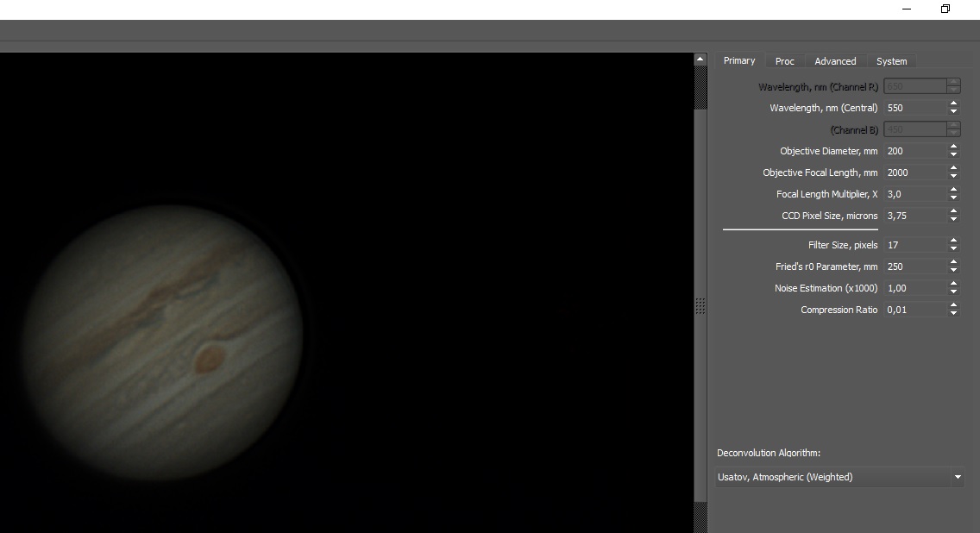The width and height of the screenshot is (980, 533).
Task: Click the dotted panel splitter handle
Action: tap(700, 306)
